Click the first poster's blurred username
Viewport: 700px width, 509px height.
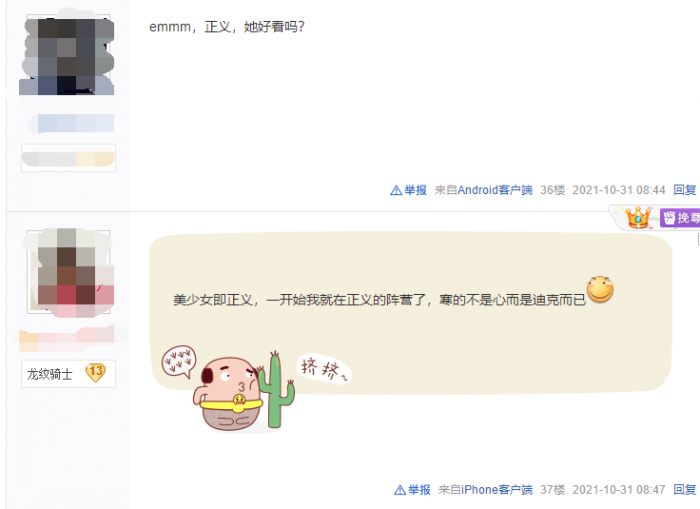tap(71, 123)
